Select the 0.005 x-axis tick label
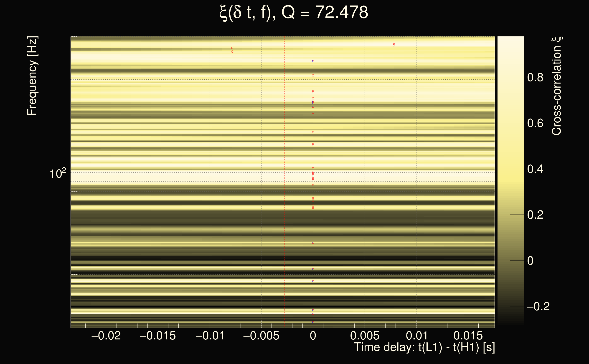Screen dimensions: 589x364 point(365,336)
